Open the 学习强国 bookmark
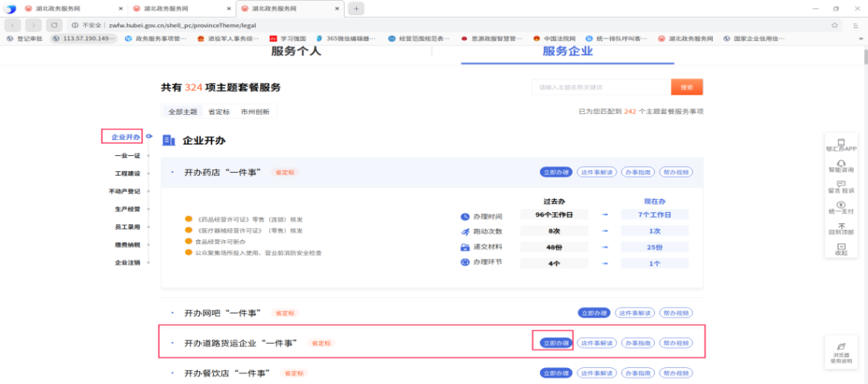 [x=288, y=39]
